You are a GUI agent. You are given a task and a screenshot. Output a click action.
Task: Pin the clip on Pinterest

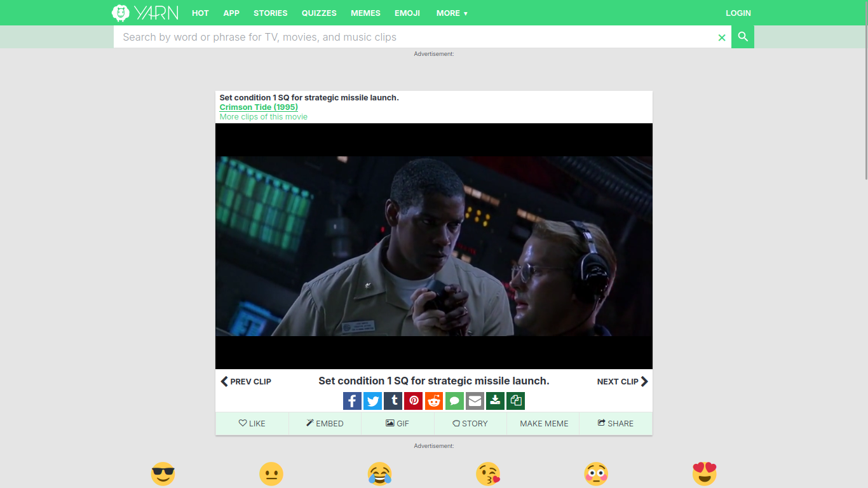tap(414, 401)
